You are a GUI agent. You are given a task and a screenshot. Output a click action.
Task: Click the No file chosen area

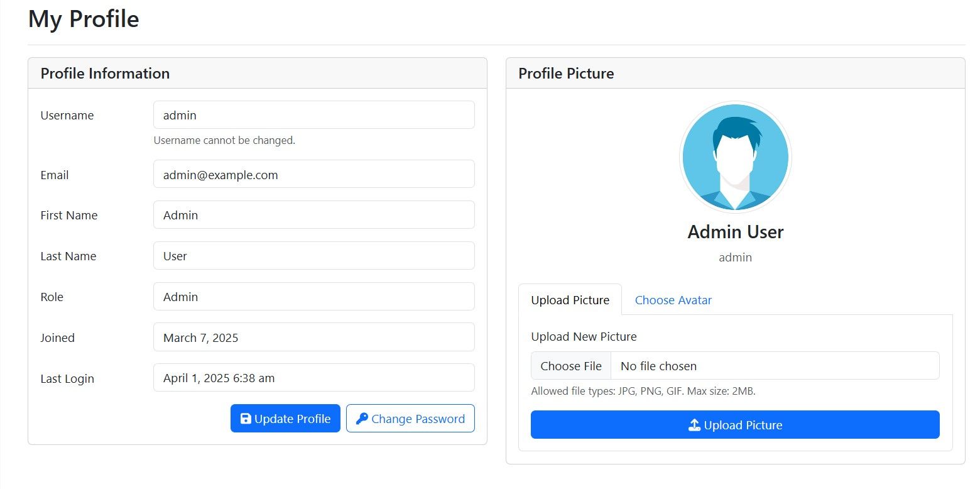(775, 366)
